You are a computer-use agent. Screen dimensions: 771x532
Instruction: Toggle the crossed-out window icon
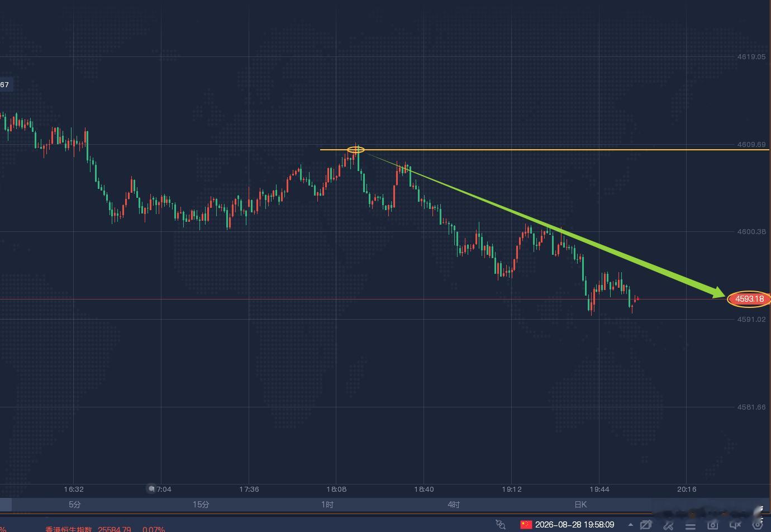click(646, 525)
